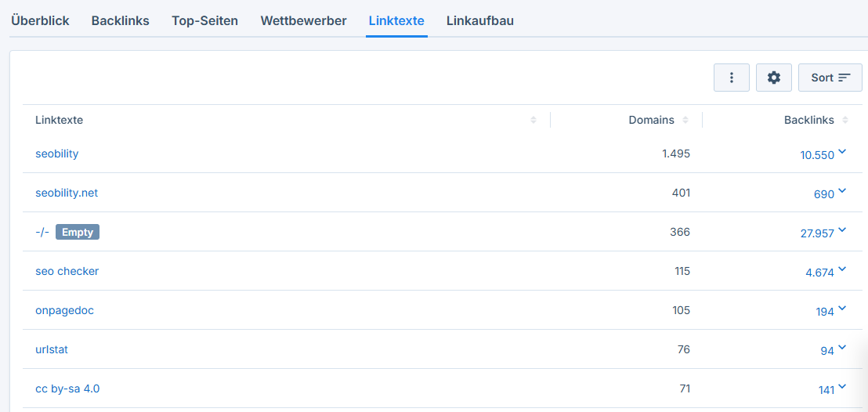Open the seobility link text

(x=57, y=154)
